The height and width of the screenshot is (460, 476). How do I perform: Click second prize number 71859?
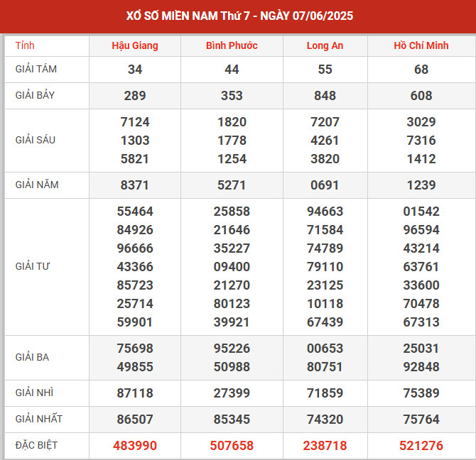point(325,393)
